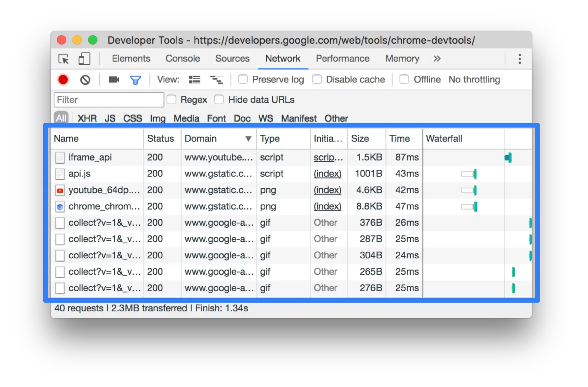The height and width of the screenshot is (387, 588).
Task: Sort by the Type column header
Action: [x=283, y=139]
